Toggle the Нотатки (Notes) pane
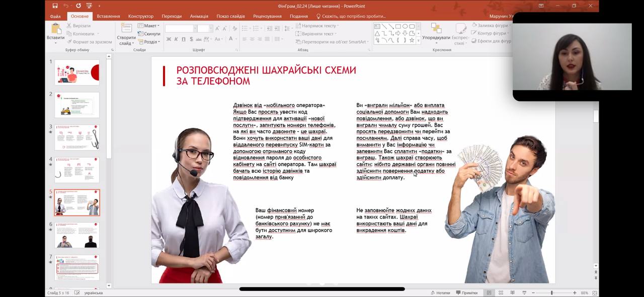Image resolution: width=644 pixels, height=297 pixels. [x=440, y=292]
